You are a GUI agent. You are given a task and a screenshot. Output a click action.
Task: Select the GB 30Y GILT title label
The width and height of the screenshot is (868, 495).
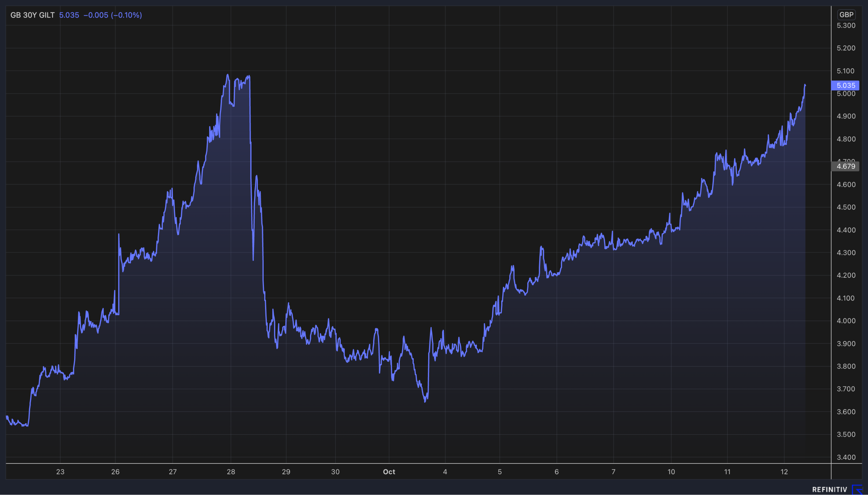click(33, 15)
